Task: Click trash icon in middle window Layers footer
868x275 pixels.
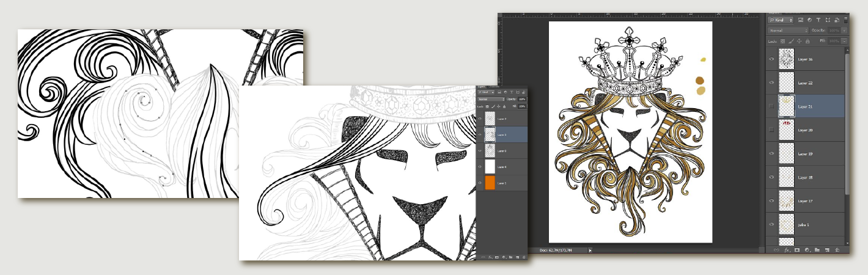Action: [x=524, y=257]
